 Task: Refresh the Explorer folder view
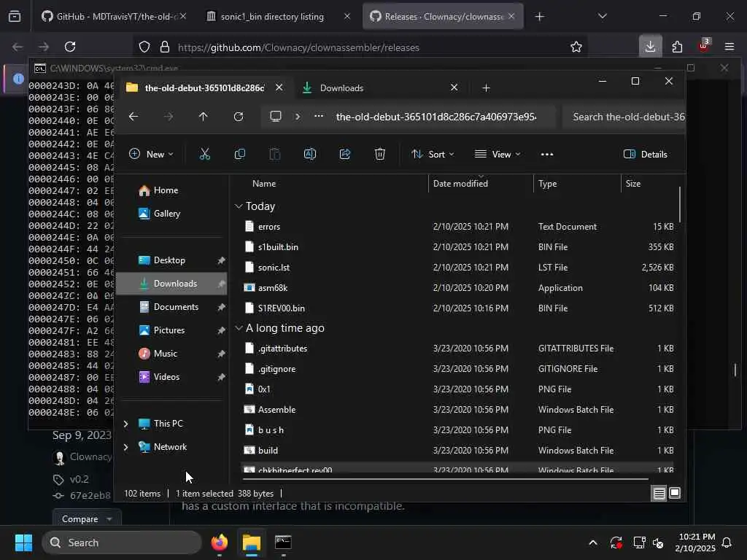[x=239, y=117]
